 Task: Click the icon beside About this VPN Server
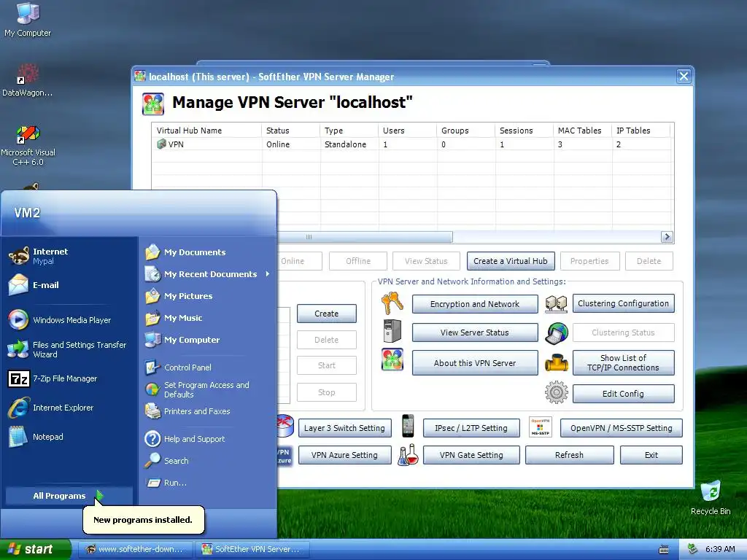(392, 359)
